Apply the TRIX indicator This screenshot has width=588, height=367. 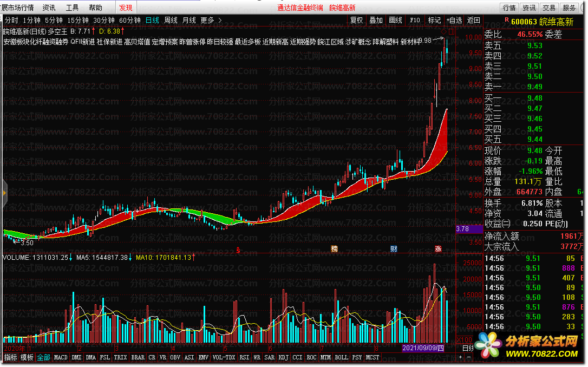120,358
